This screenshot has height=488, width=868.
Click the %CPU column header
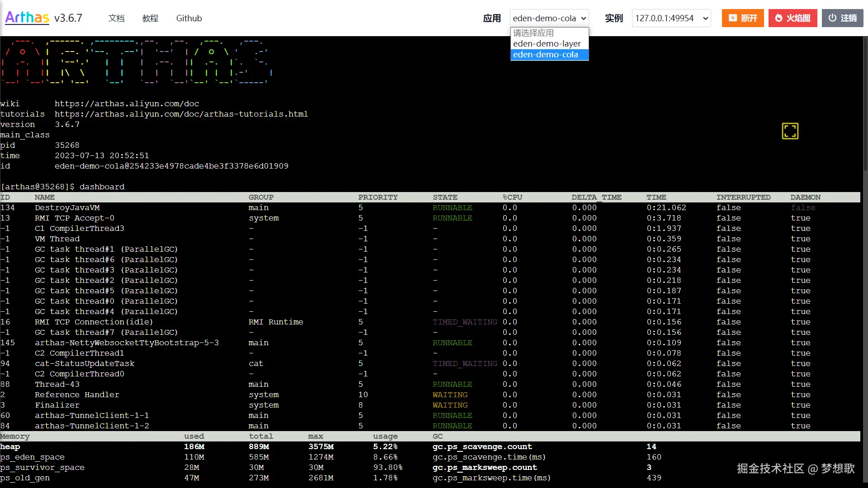[x=512, y=197]
